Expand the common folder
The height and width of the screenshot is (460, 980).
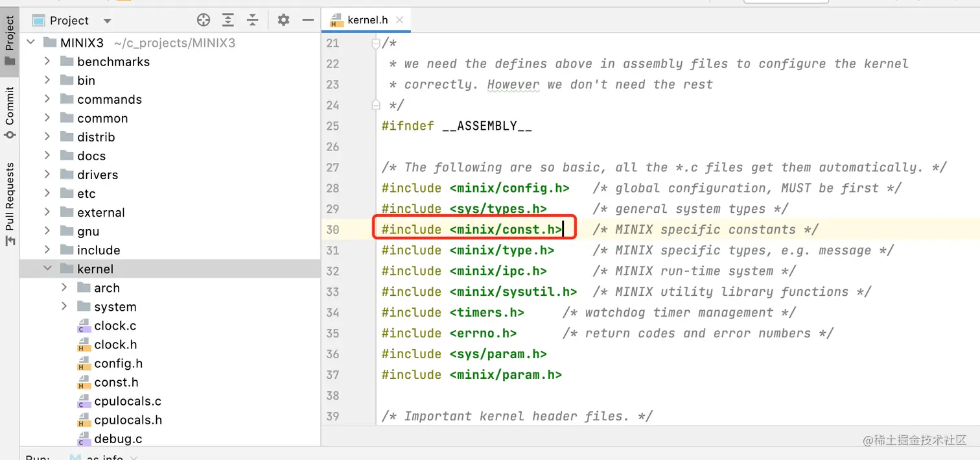click(x=47, y=118)
